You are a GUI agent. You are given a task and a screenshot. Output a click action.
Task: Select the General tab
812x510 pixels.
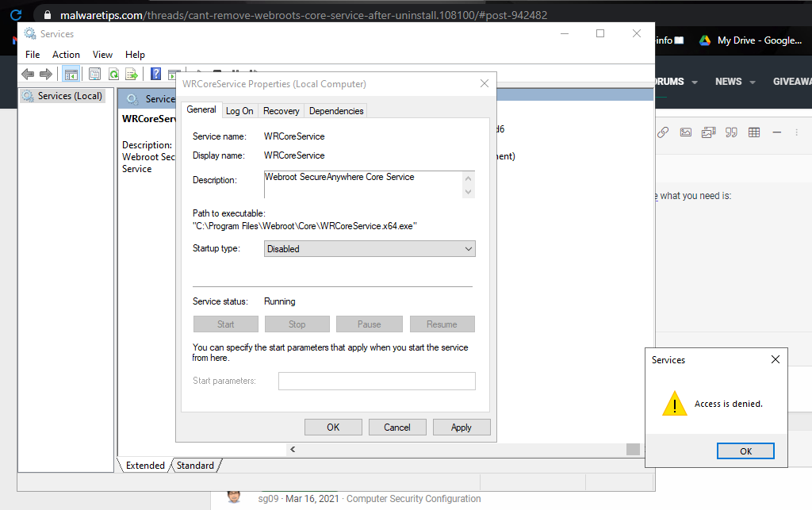point(201,109)
